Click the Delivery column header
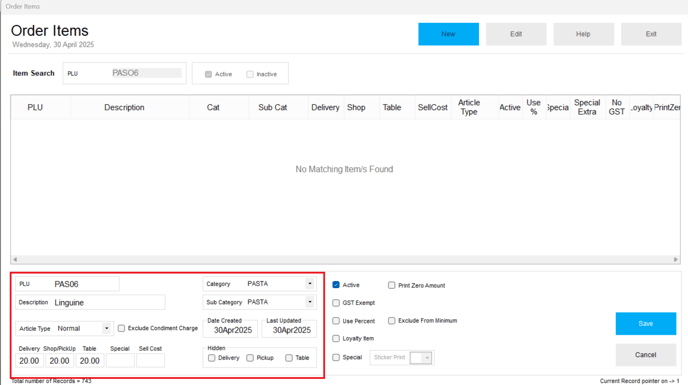The image size is (688, 385). click(x=325, y=108)
